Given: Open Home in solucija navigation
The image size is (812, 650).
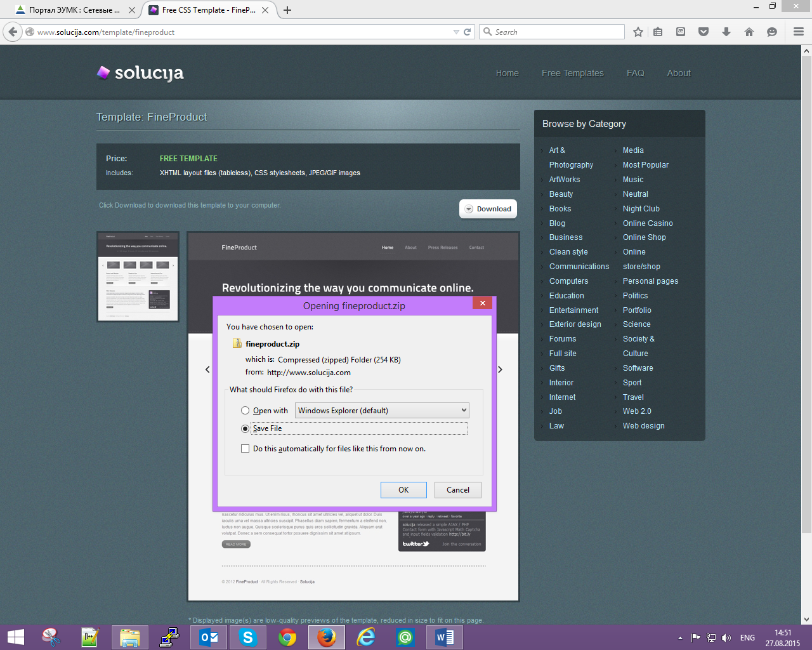Looking at the screenshot, I should 507,73.
